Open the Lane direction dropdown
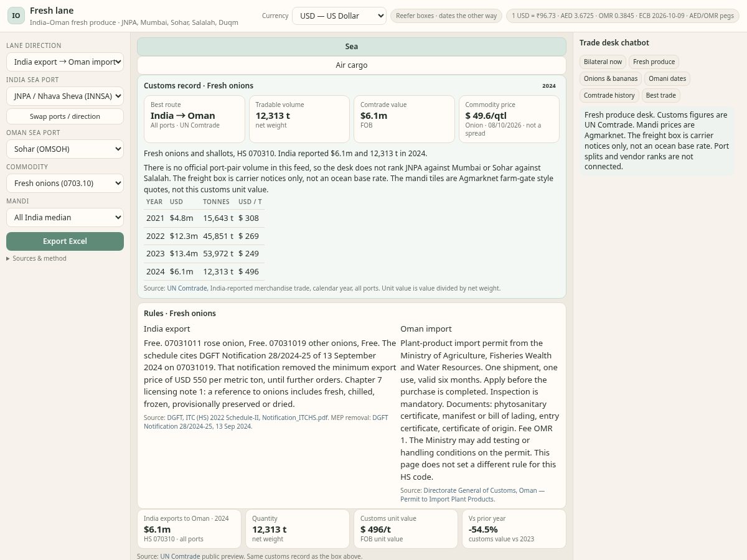 pyautogui.click(x=65, y=62)
